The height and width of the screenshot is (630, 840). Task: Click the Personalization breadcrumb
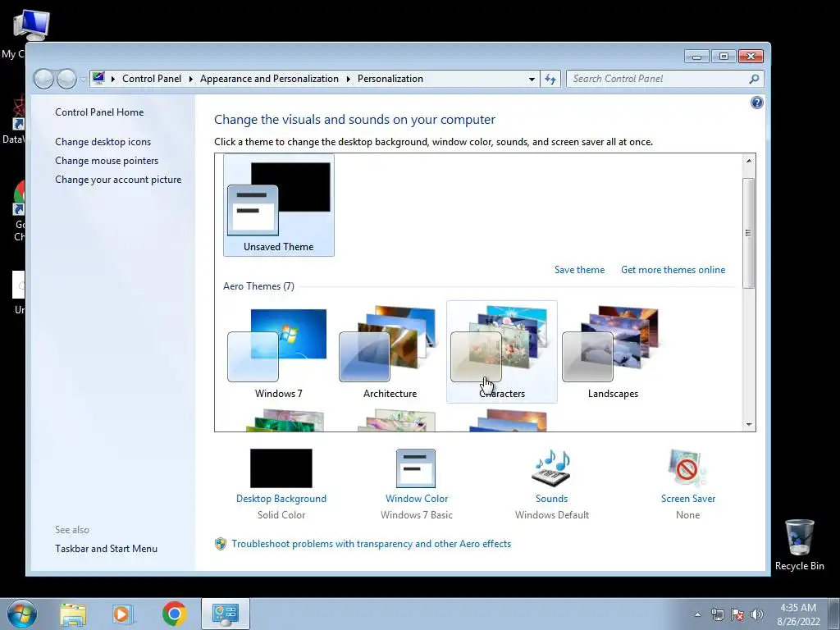[x=390, y=79]
